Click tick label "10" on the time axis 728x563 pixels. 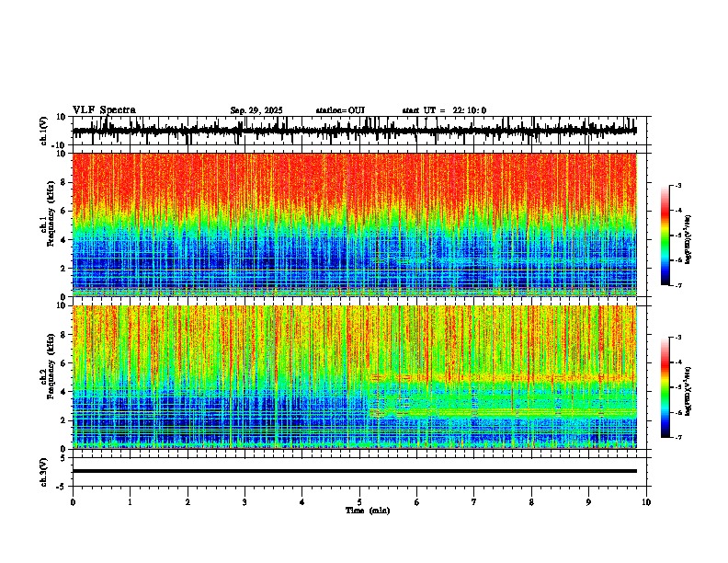click(x=646, y=502)
